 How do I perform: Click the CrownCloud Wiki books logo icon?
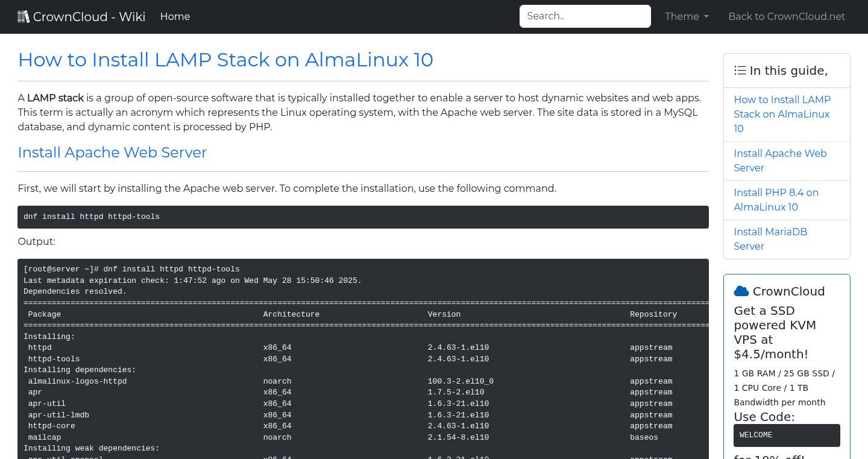(x=24, y=17)
